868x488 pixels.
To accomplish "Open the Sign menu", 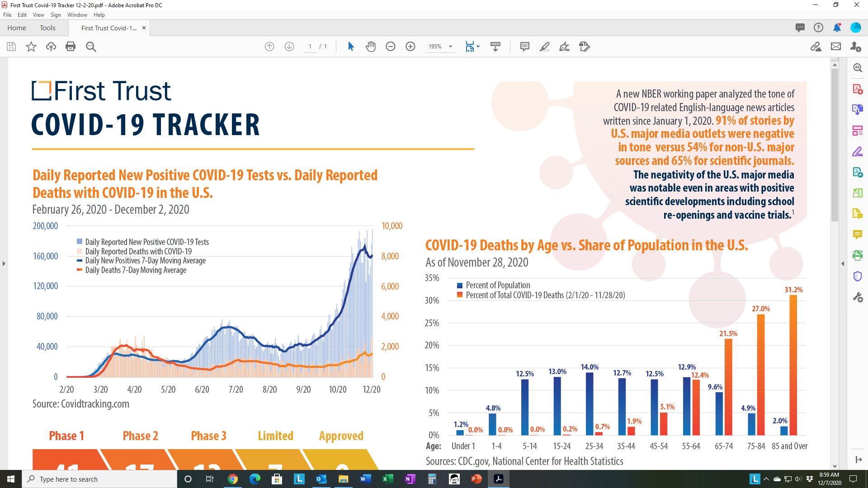I will [x=56, y=15].
